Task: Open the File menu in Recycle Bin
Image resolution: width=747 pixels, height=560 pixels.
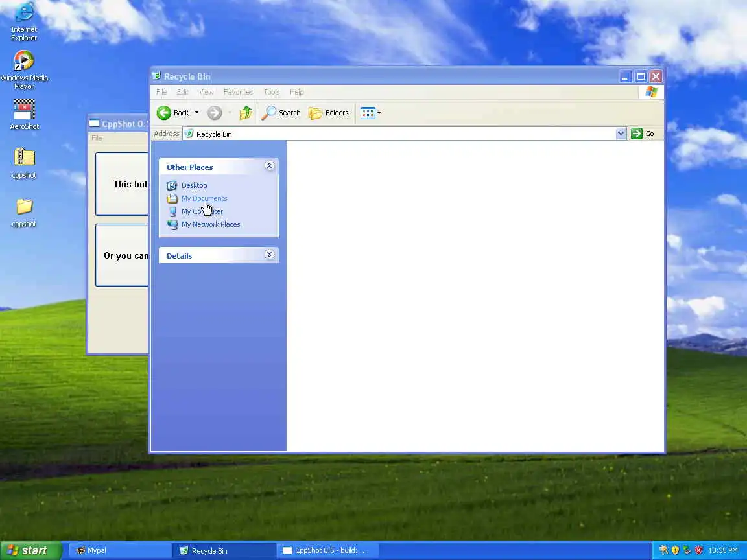Action: [161, 92]
